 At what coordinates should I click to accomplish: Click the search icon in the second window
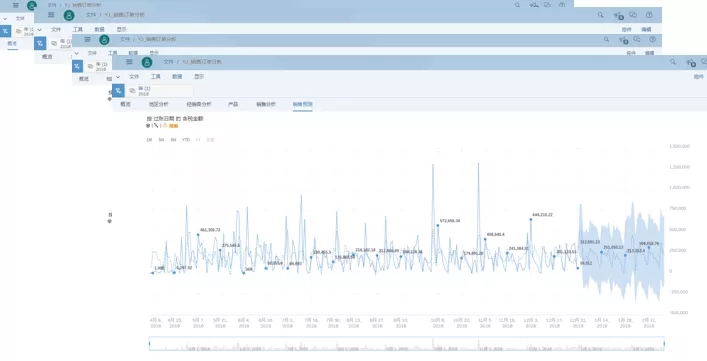[x=601, y=15]
